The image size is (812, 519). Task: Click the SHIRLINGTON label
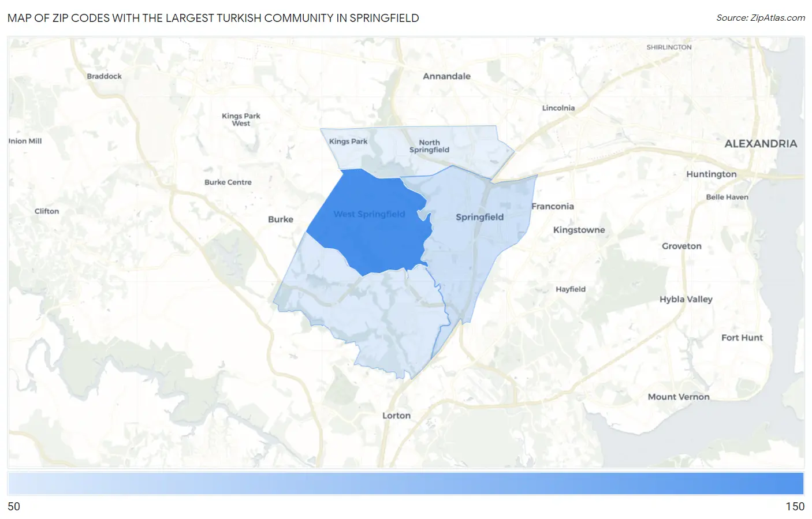pyautogui.click(x=669, y=47)
